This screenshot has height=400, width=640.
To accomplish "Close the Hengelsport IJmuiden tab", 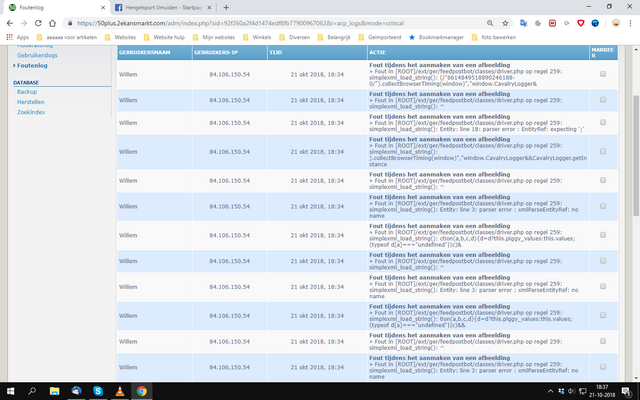I will coord(209,7).
